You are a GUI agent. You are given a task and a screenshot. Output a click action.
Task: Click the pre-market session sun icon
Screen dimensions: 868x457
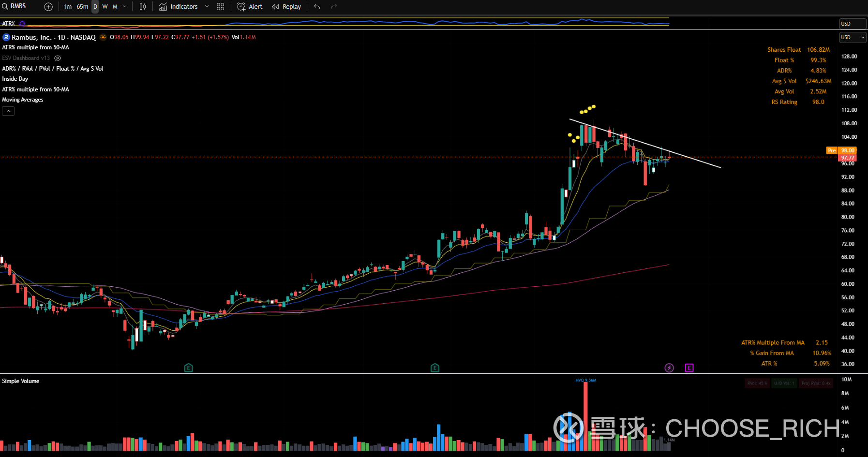(x=103, y=37)
